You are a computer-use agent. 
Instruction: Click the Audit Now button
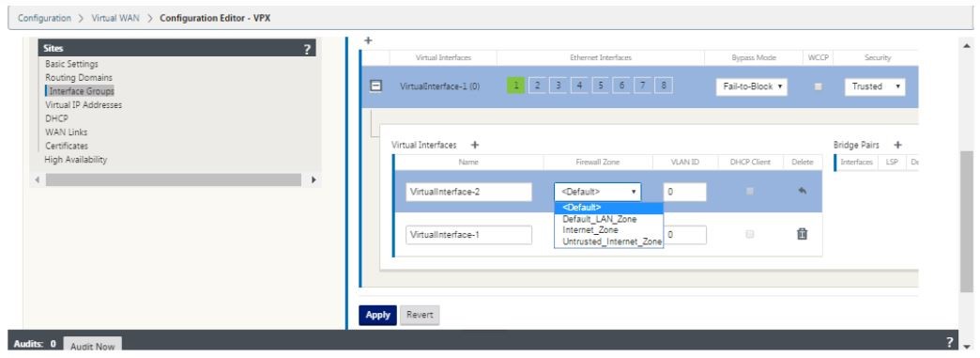pos(93,346)
